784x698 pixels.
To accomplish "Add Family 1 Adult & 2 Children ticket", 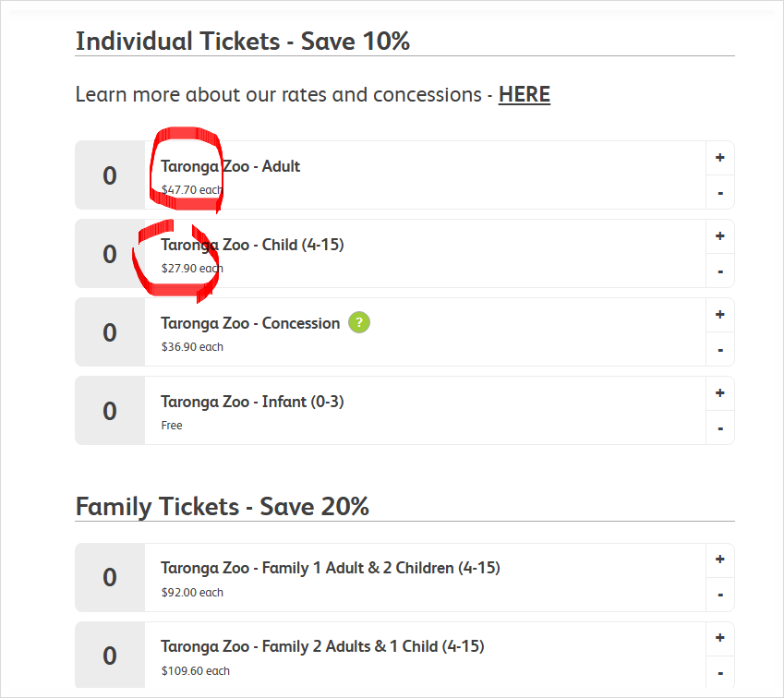I will [719, 560].
